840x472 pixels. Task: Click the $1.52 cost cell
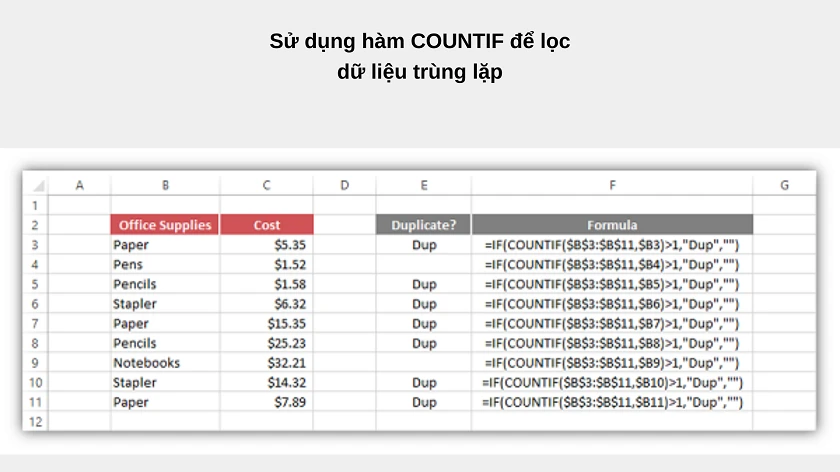[x=266, y=264]
